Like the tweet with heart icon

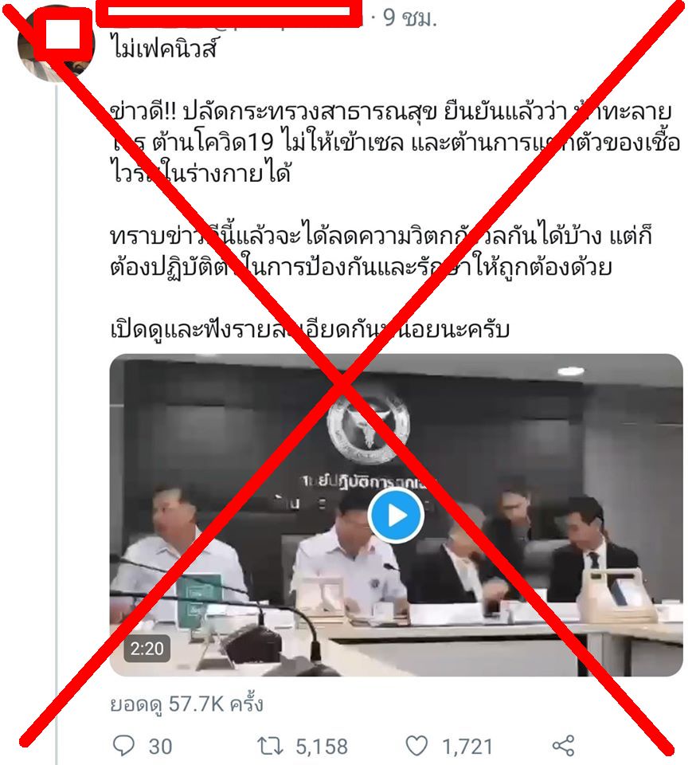(x=416, y=746)
